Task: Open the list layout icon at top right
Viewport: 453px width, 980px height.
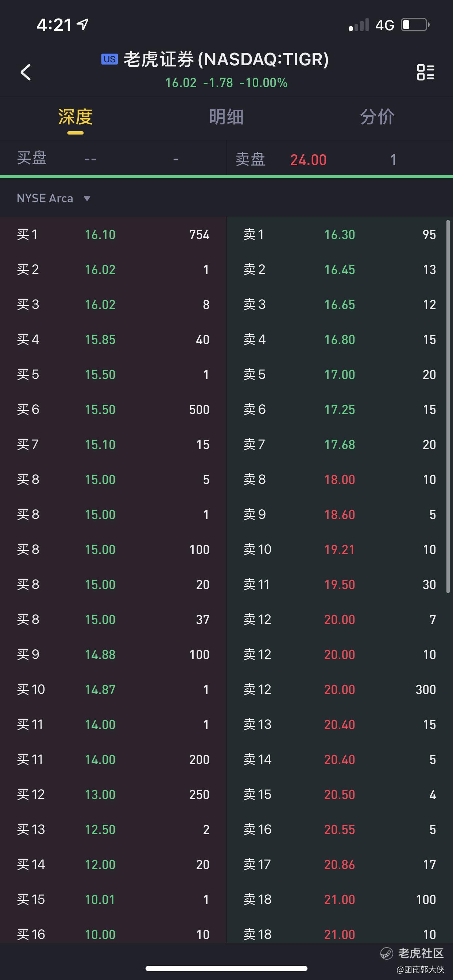Action: [x=425, y=72]
